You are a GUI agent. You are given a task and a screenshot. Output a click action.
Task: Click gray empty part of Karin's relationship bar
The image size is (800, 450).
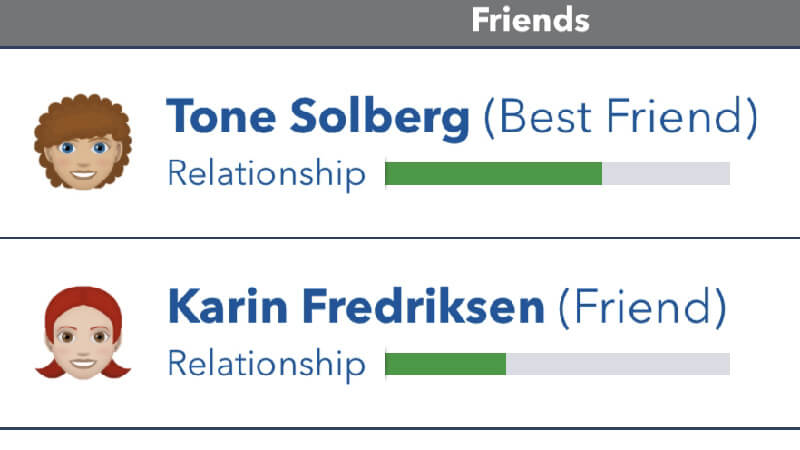click(x=618, y=363)
